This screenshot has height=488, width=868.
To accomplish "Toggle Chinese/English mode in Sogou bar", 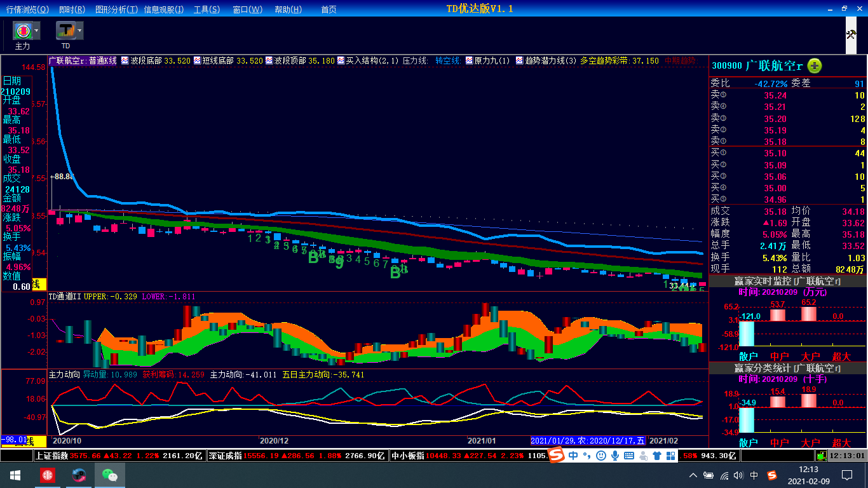I will (x=573, y=456).
